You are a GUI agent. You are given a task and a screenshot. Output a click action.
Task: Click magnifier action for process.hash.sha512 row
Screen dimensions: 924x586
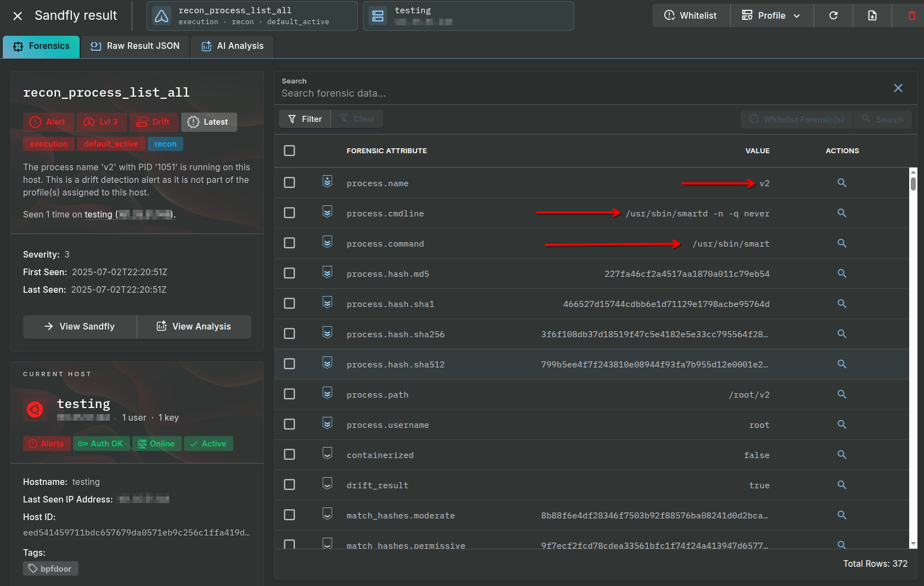click(x=842, y=364)
